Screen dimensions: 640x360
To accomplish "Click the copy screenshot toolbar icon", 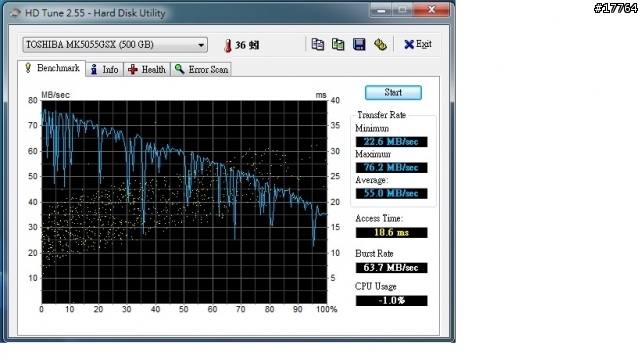I will point(338,44).
